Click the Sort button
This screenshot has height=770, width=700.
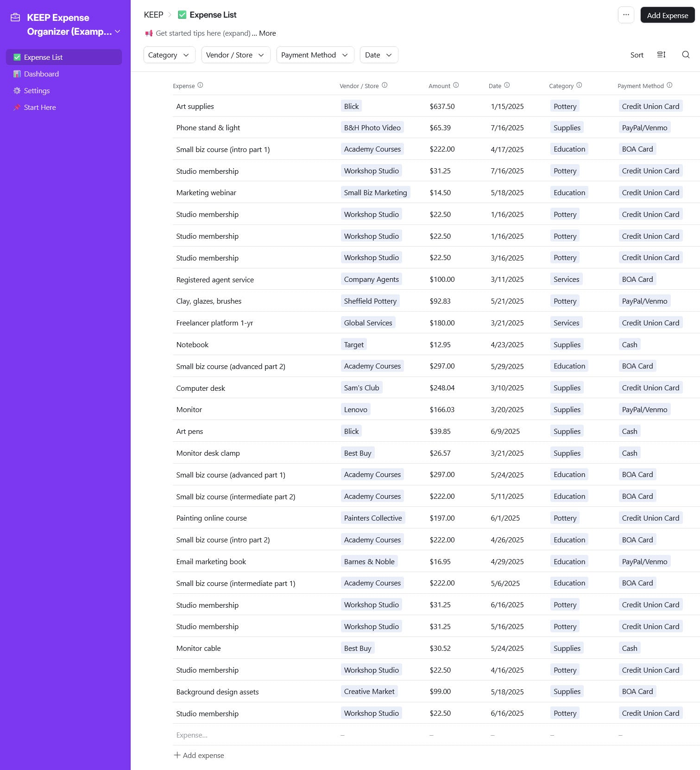(x=637, y=55)
